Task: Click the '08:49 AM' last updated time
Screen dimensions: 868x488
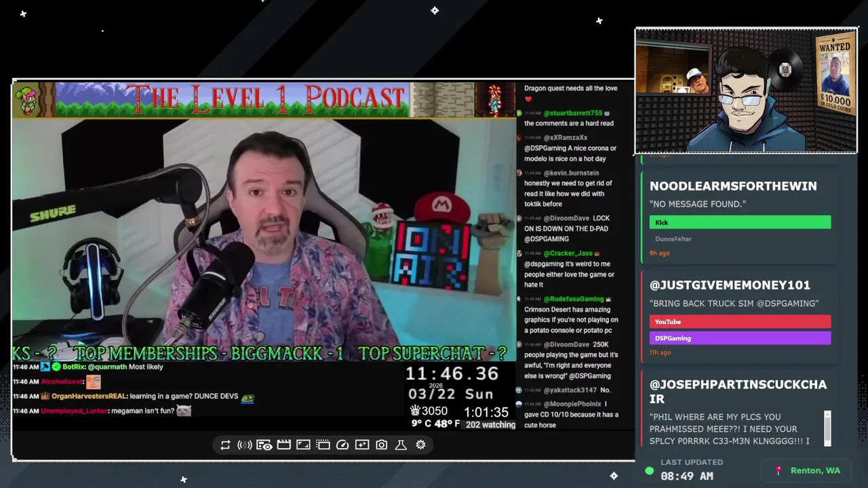Action: pos(687,476)
